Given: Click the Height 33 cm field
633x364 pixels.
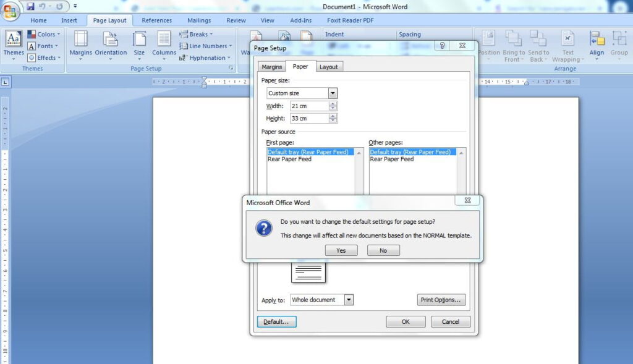Looking at the screenshot, I should click(x=309, y=118).
